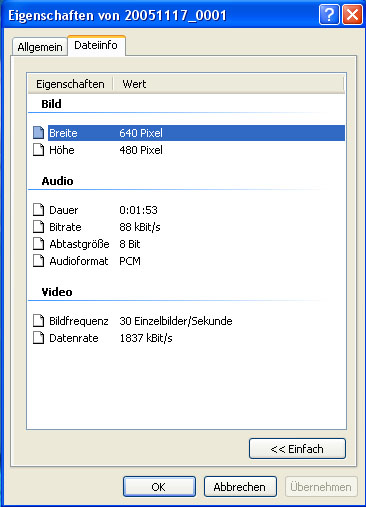The width and height of the screenshot is (366, 507).
Task: Click the page icon beside Datenrate
Action: click(x=38, y=338)
